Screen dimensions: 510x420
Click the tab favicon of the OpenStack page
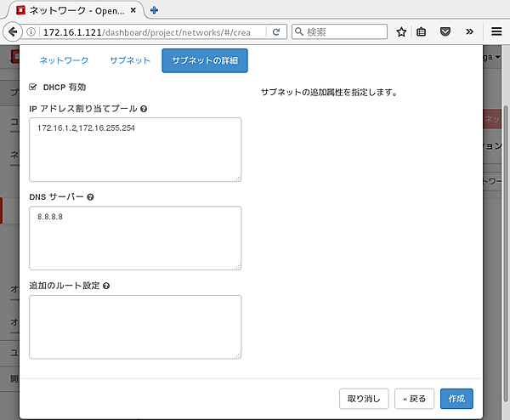click(20, 10)
